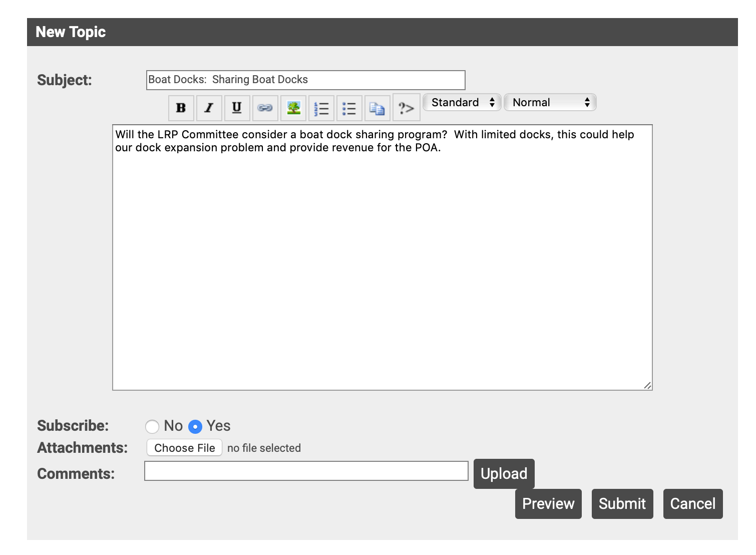This screenshot has width=756, height=555.
Task: Click inside the message body text area
Action: click(x=383, y=257)
